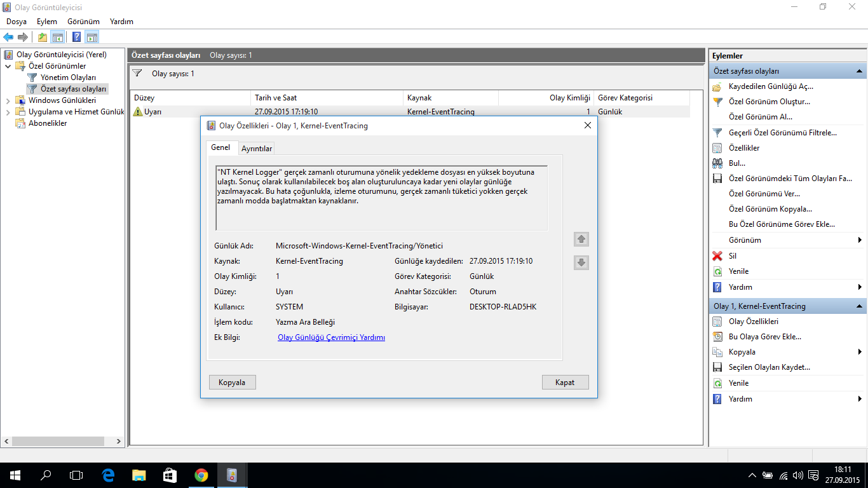This screenshot has height=488, width=868.
Task: Click the filter funnel icon beside Olay sayısı
Action: [x=137, y=74]
